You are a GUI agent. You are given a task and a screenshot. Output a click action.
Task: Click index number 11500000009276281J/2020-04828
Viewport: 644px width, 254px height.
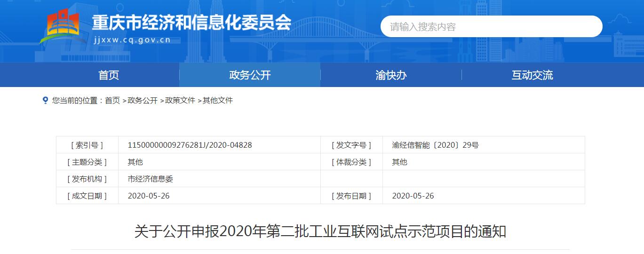190,145
